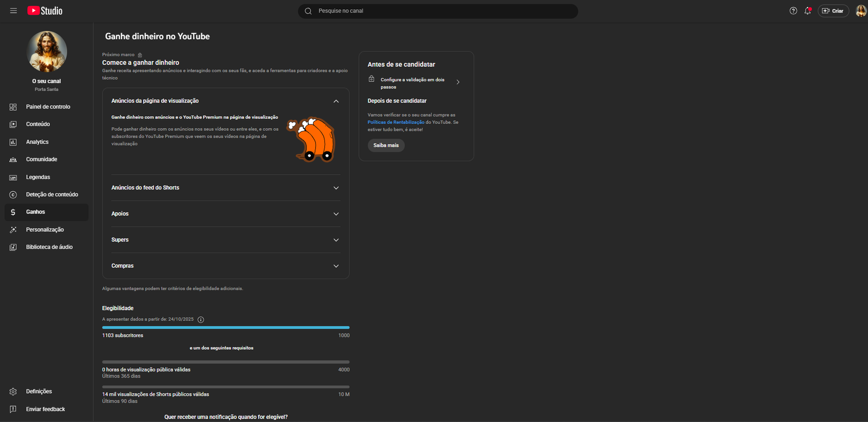Click the account avatar in top bar
Viewport: 868px width, 422px height.
860,11
